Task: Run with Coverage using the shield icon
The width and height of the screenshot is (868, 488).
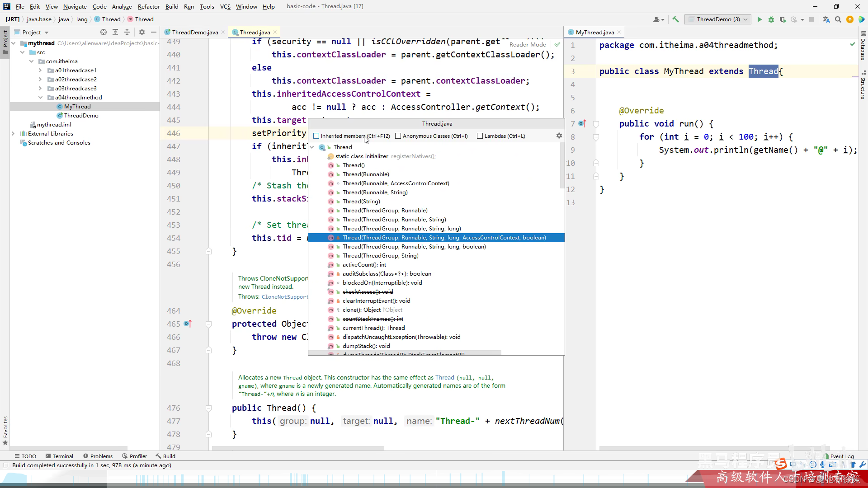Action: tap(783, 19)
